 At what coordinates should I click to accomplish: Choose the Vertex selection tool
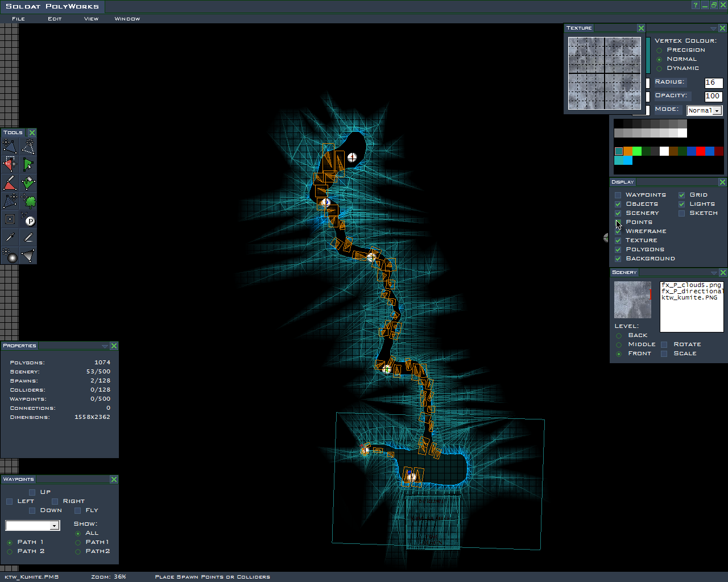[10, 165]
